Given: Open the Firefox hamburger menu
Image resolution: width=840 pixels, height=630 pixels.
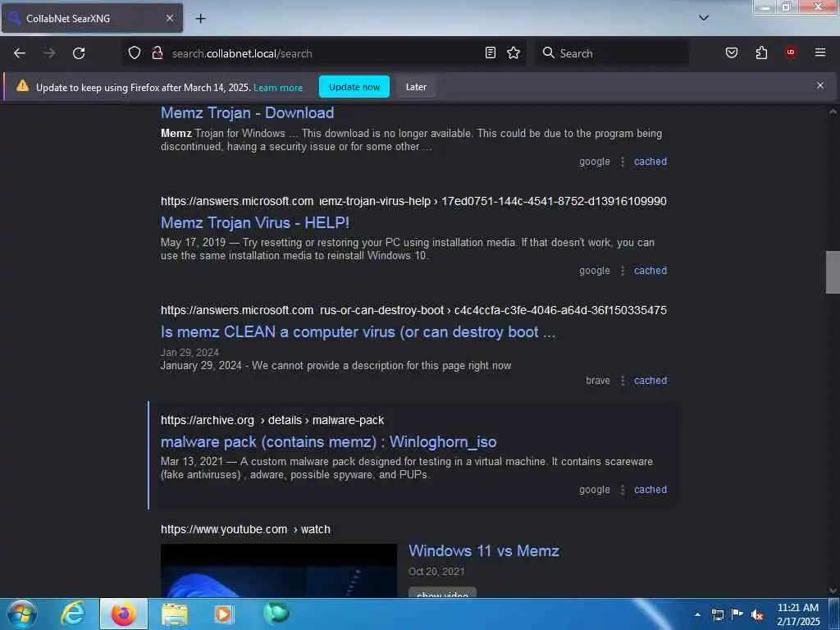Looking at the screenshot, I should coord(820,52).
